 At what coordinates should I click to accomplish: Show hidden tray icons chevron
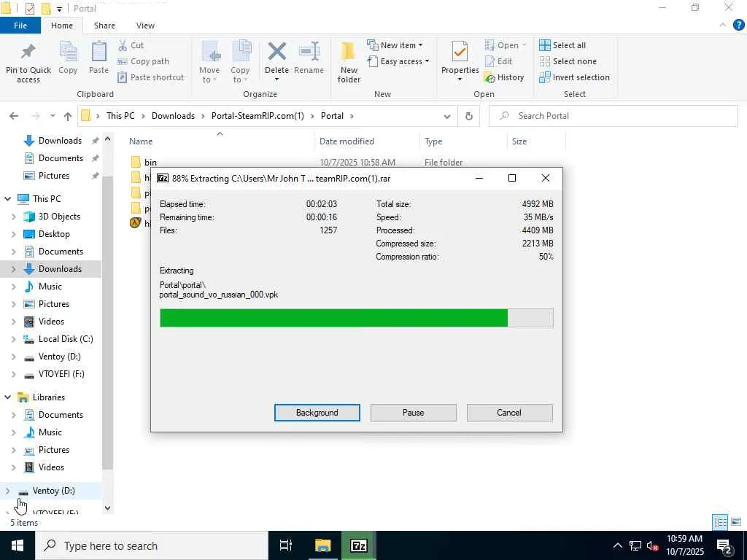click(x=617, y=545)
